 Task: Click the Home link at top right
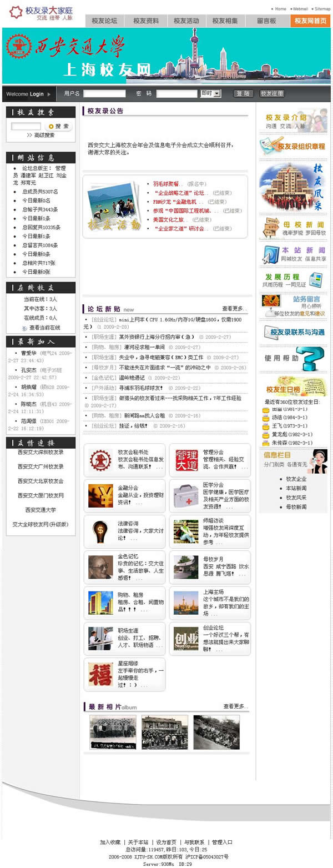pyautogui.click(x=280, y=9)
